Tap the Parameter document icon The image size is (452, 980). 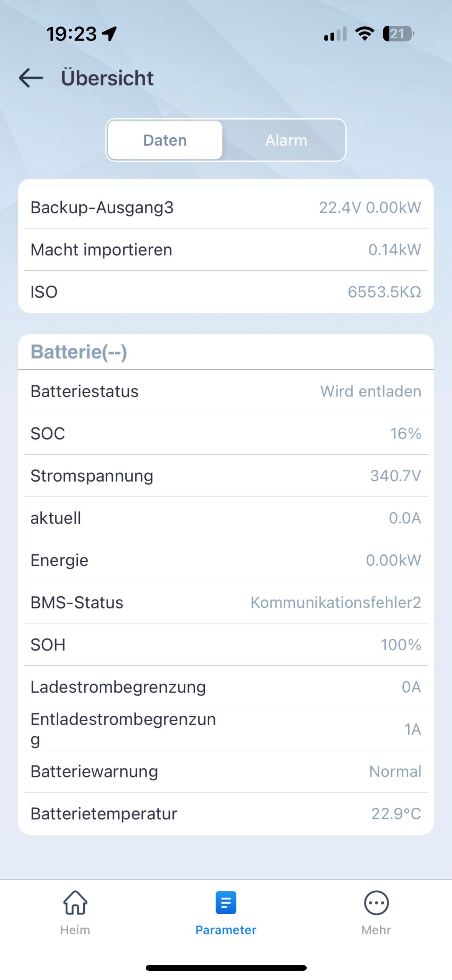click(x=226, y=902)
